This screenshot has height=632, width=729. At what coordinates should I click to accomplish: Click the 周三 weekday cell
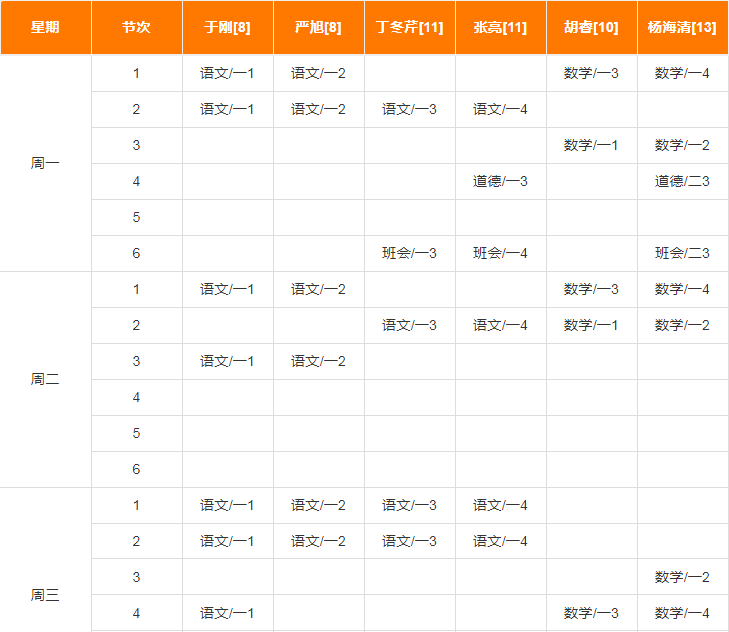(46, 595)
